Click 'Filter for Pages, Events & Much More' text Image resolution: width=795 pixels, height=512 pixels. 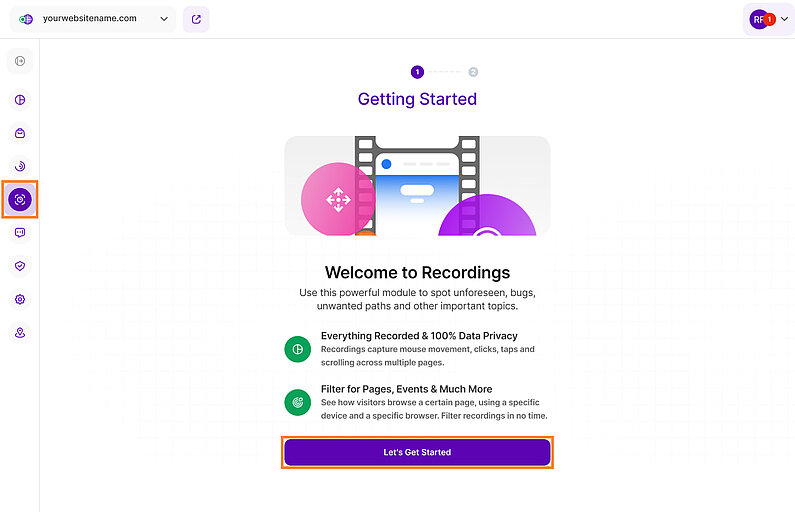[x=407, y=389]
